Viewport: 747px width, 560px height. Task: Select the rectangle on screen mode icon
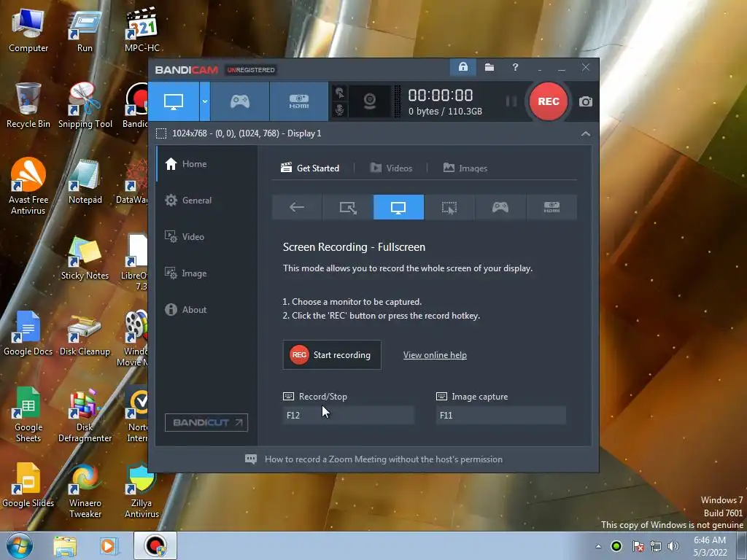pos(348,207)
